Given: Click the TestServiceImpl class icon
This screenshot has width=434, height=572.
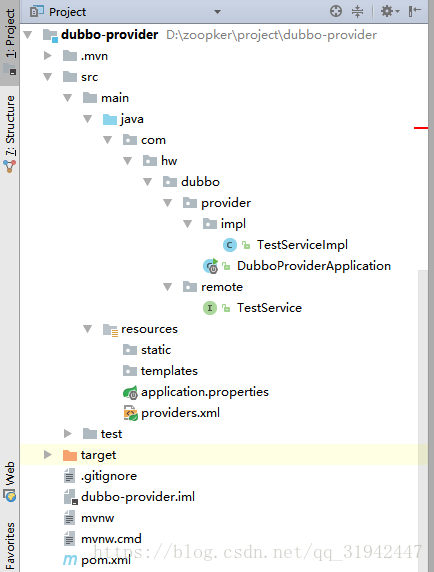Looking at the screenshot, I should (x=230, y=245).
